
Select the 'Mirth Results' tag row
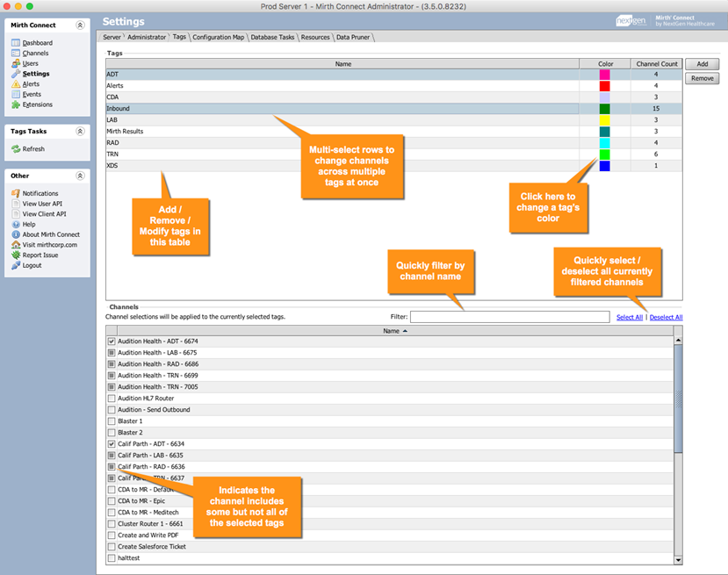[393, 132]
